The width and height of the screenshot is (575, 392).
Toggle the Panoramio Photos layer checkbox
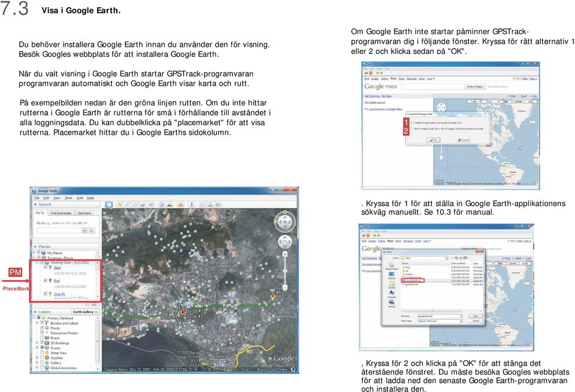(42, 333)
